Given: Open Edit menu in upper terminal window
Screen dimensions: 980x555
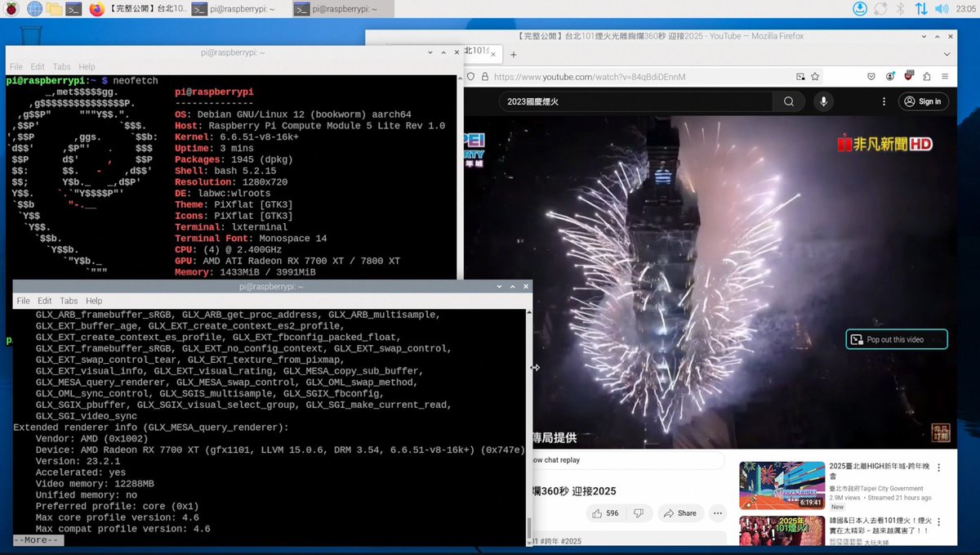Looking at the screenshot, I should (x=38, y=67).
